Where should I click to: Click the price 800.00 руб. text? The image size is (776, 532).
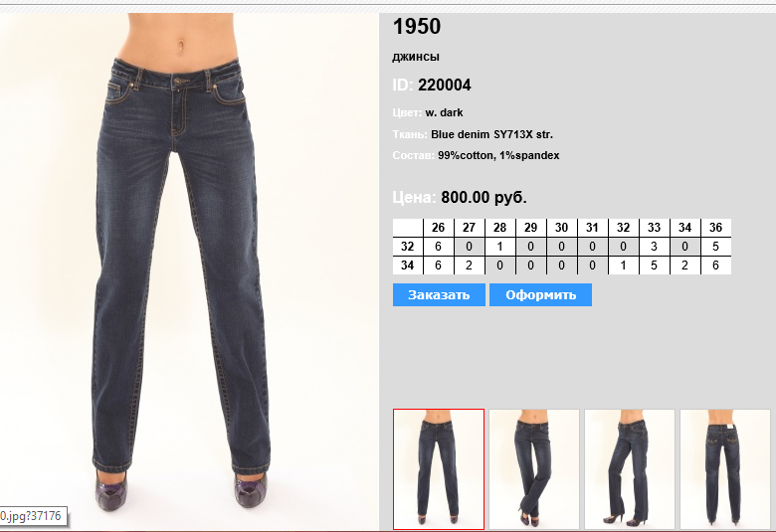pyautogui.click(x=484, y=198)
